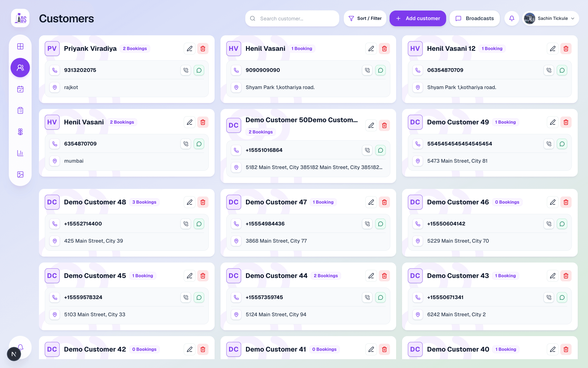Edit Demo Customer 48

coord(190,202)
